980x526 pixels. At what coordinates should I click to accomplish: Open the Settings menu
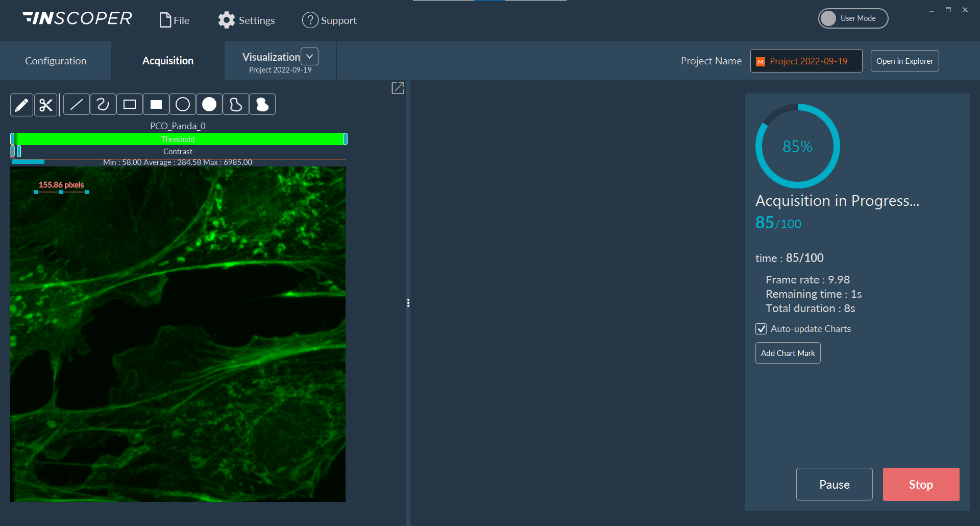coord(246,20)
